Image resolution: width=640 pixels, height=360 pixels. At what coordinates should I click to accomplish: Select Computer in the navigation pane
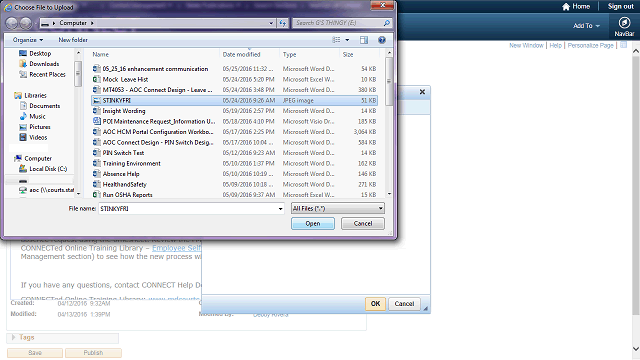pyautogui.click(x=38, y=158)
